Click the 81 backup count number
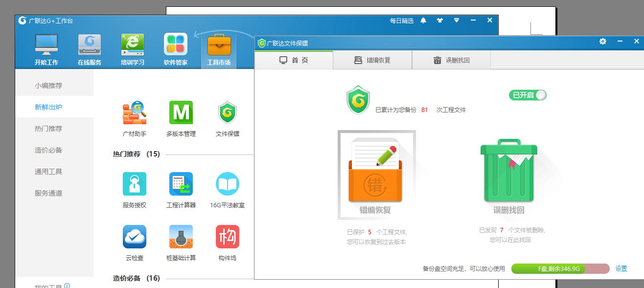Viewport: 644px width, 288px height. tap(424, 110)
